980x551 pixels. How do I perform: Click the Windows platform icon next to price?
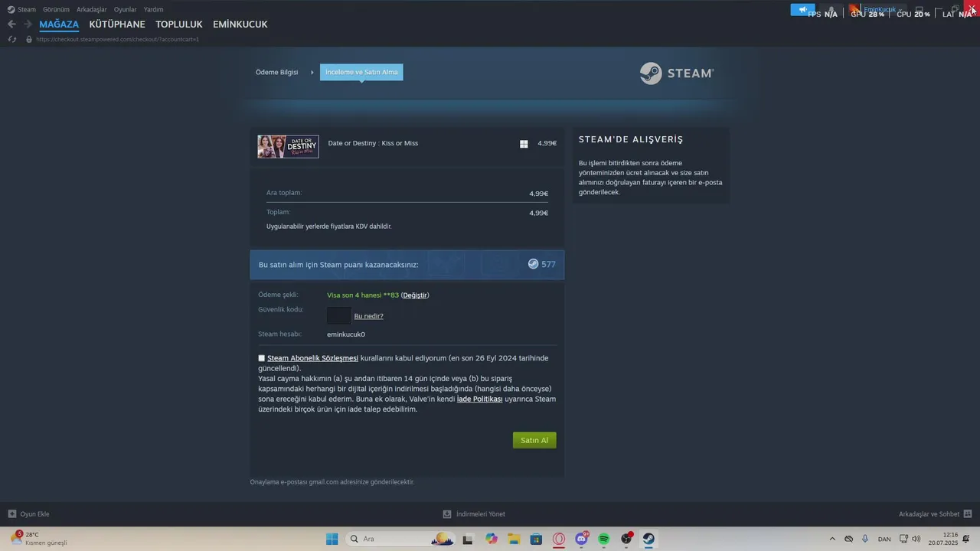[x=524, y=144]
